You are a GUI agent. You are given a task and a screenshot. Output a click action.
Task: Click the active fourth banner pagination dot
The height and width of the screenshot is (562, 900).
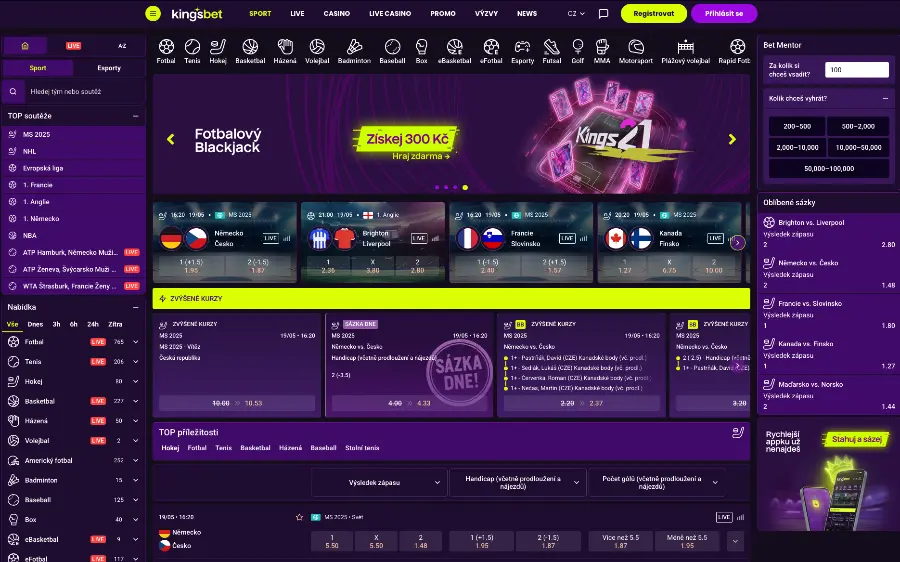click(x=465, y=187)
